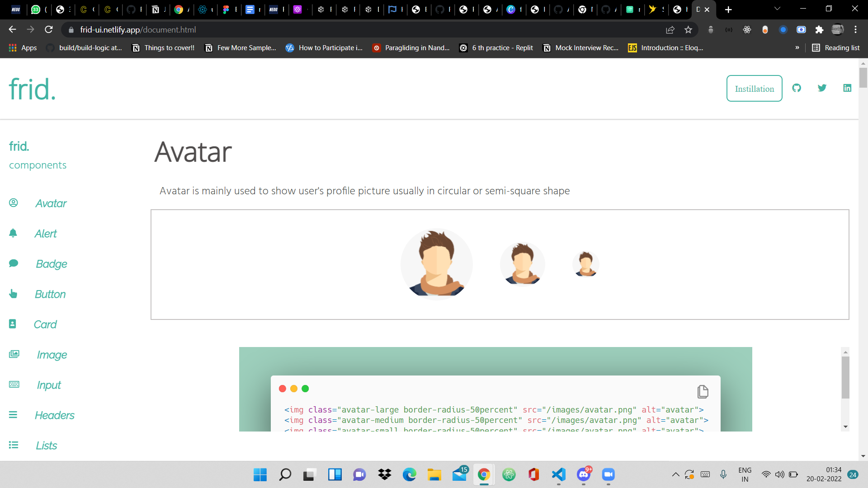Open the Twitter icon in the header

822,88
